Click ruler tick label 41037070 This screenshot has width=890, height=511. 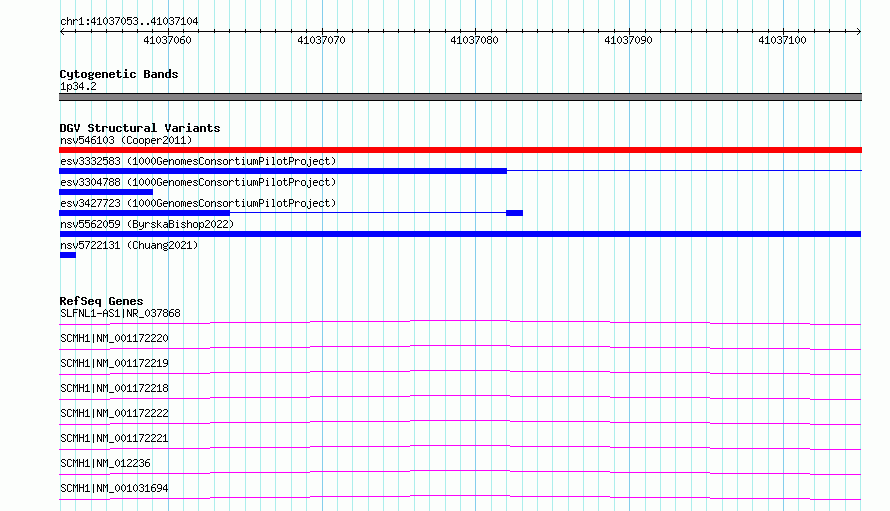coord(321,40)
